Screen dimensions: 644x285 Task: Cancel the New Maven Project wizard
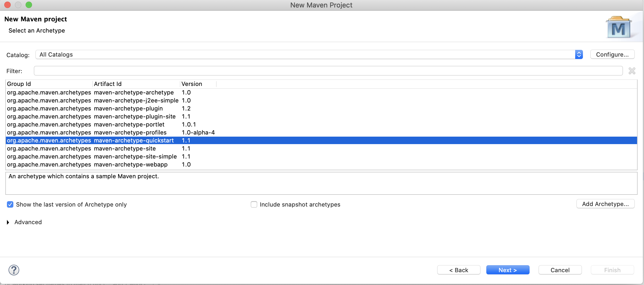pyautogui.click(x=560, y=270)
